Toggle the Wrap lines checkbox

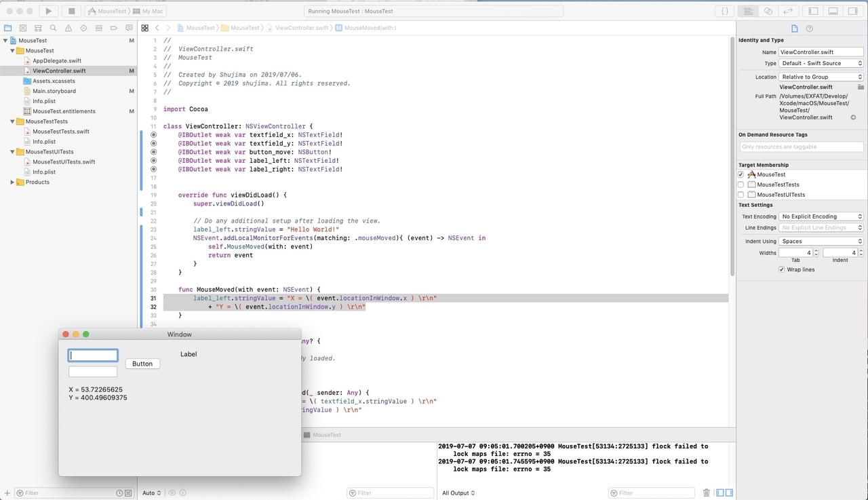pyautogui.click(x=782, y=269)
